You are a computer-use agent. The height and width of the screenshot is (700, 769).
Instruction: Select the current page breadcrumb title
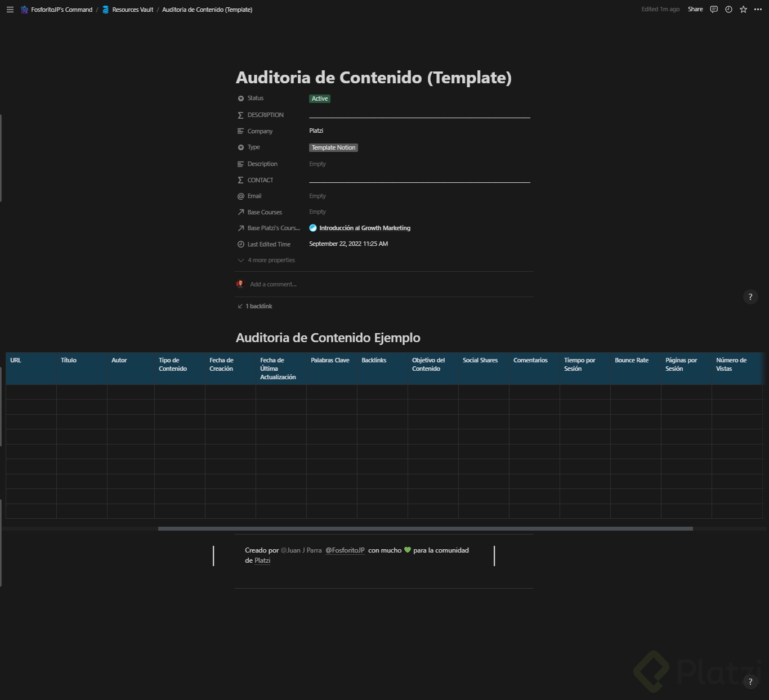tap(207, 10)
